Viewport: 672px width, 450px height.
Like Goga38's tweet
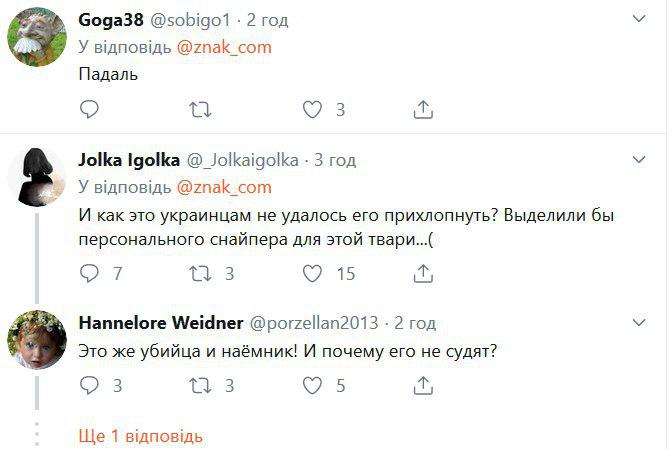pos(312,109)
